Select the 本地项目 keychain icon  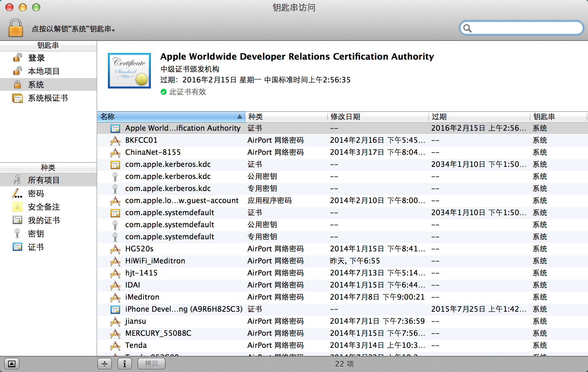pyautogui.click(x=17, y=71)
